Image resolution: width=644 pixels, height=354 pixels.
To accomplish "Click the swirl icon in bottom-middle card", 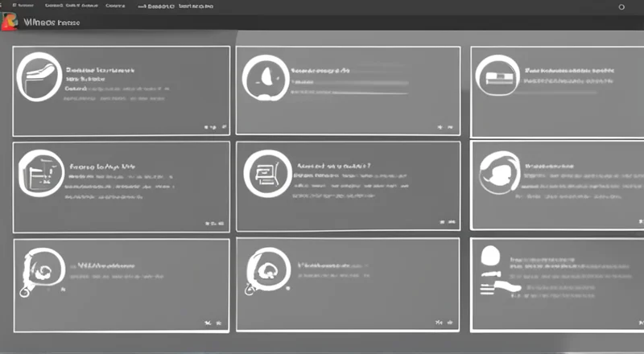I will coord(265,270).
